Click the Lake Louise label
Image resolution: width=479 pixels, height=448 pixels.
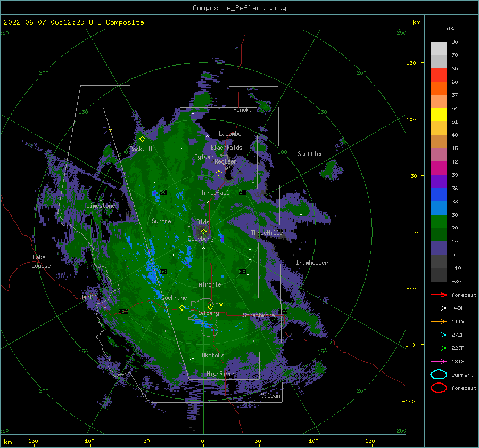[41, 262]
